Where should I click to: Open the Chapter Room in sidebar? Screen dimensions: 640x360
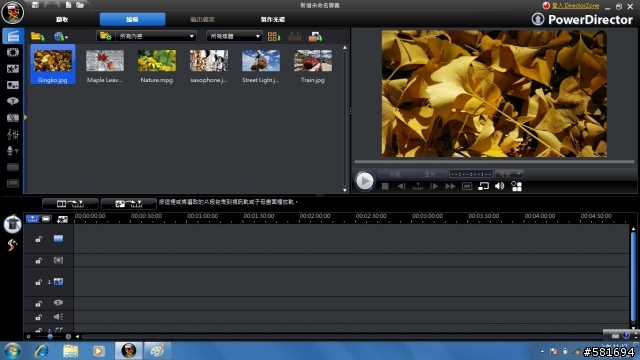coord(13,167)
